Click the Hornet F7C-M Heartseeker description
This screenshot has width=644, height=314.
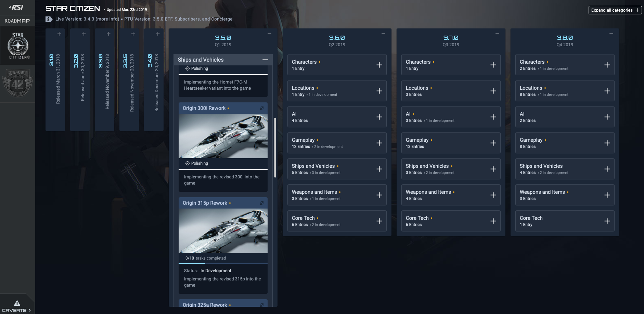(x=217, y=85)
